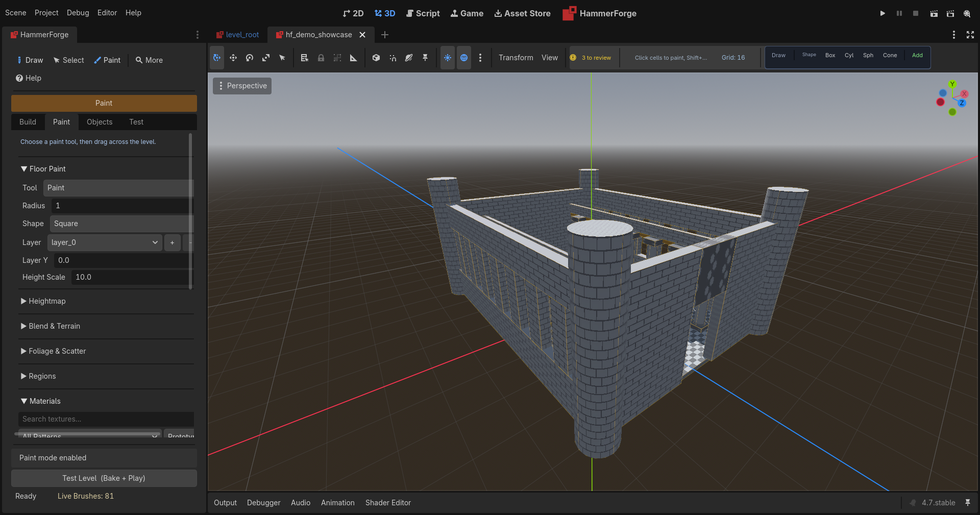Screen dimensions: 980x515
Task: Click the Pause running project icon
Action: pyautogui.click(x=899, y=13)
